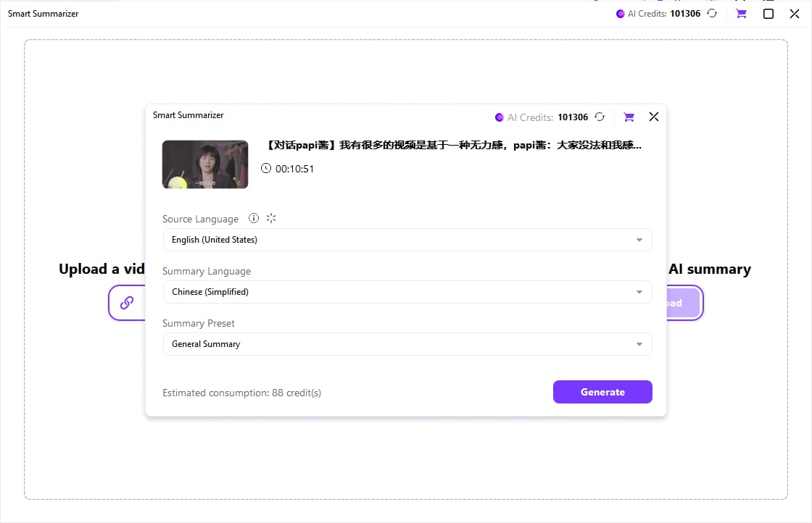
Task: Click the clock icon beside 00:10:51
Action: (266, 169)
